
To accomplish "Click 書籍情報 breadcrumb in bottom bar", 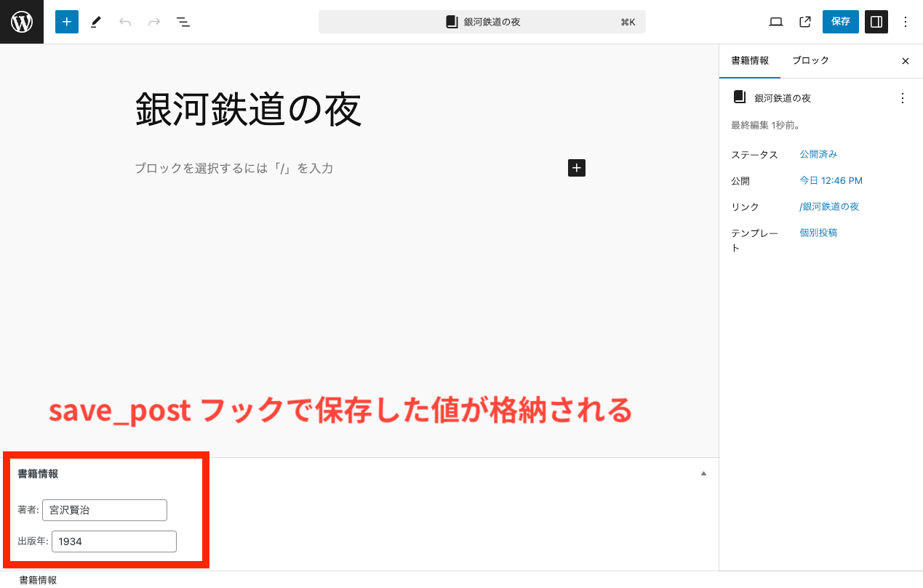I will coord(38,580).
